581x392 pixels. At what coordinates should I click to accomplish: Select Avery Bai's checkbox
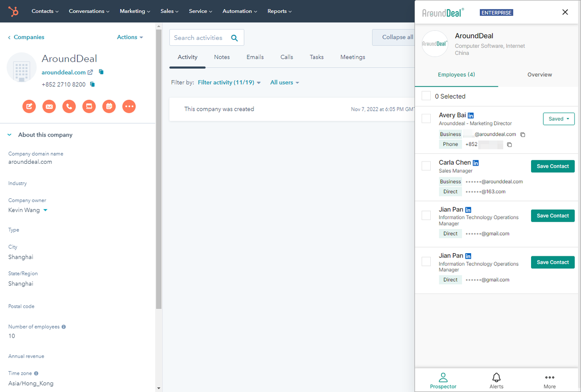point(426,118)
